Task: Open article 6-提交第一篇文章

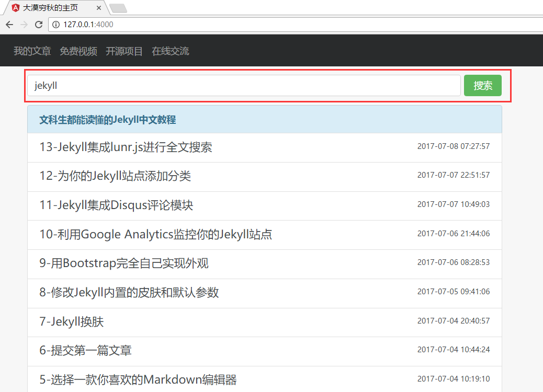Action: coord(86,351)
